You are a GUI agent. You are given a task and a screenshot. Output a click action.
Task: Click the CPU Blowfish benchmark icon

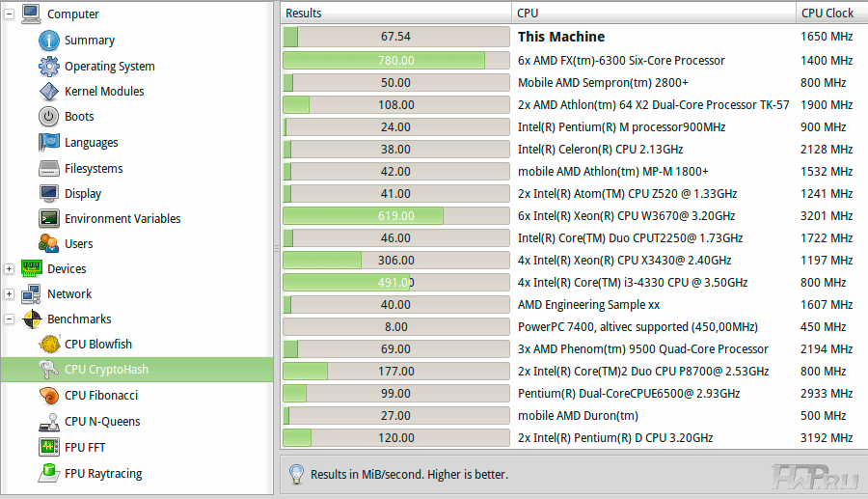click(x=49, y=345)
